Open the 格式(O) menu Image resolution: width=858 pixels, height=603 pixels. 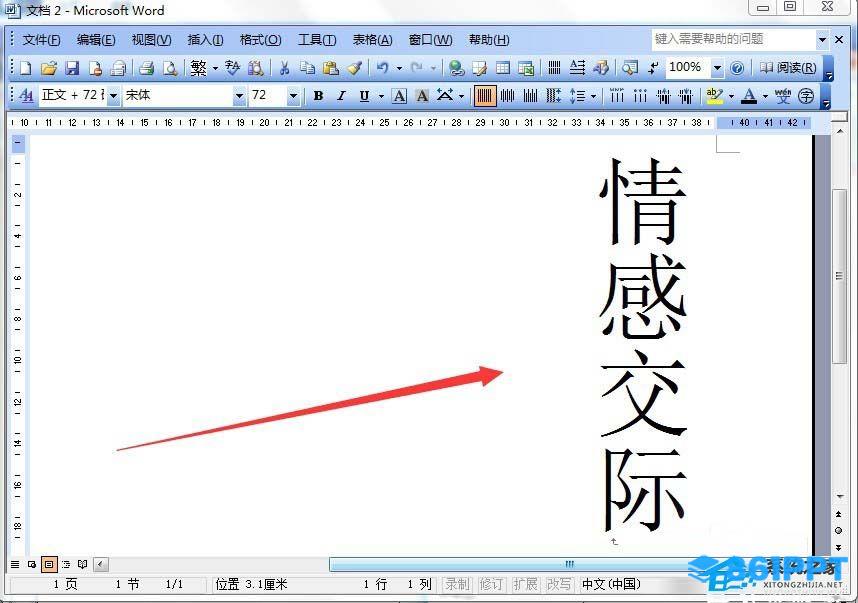tap(260, 40)
